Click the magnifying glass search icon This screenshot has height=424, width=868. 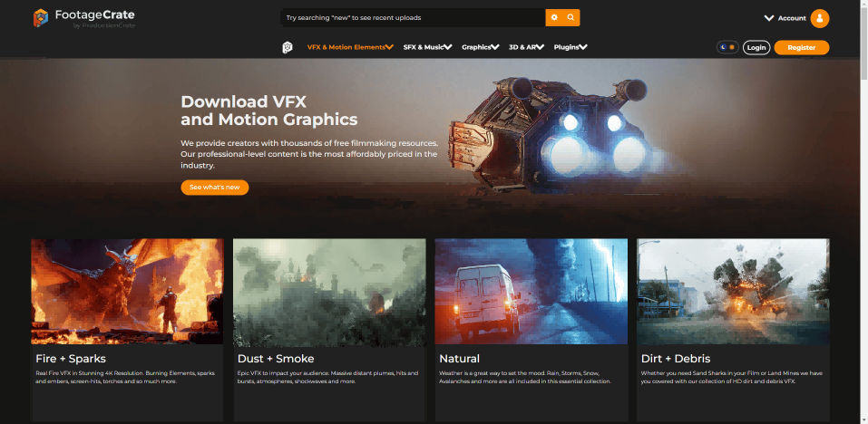pyautogui.click(x=571, y=17)
